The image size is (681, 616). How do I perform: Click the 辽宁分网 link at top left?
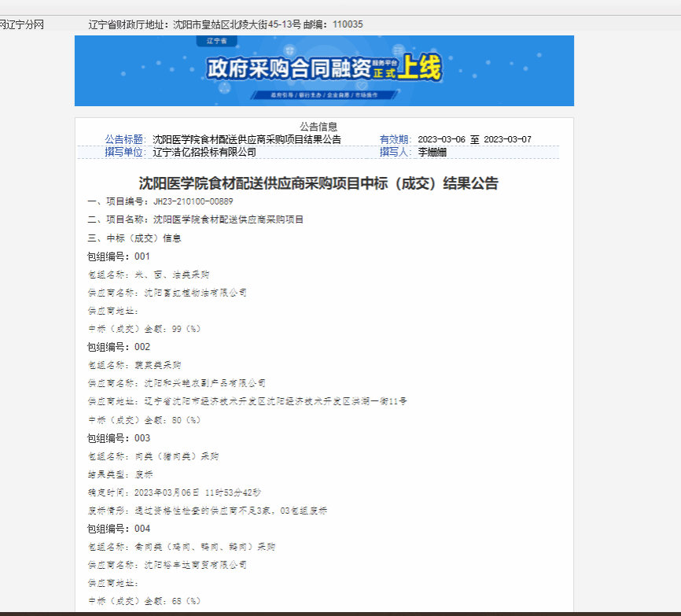pyautogui.click(x=21, y=24)
